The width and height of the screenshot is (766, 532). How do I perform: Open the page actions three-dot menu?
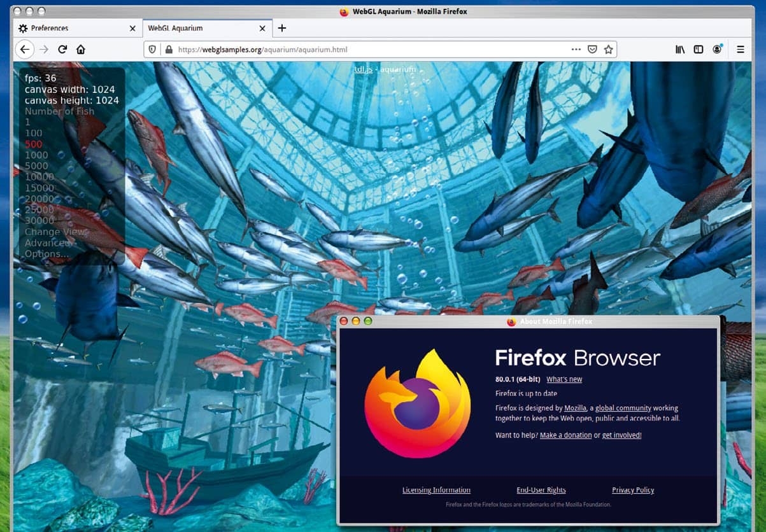tap(576, 49)
